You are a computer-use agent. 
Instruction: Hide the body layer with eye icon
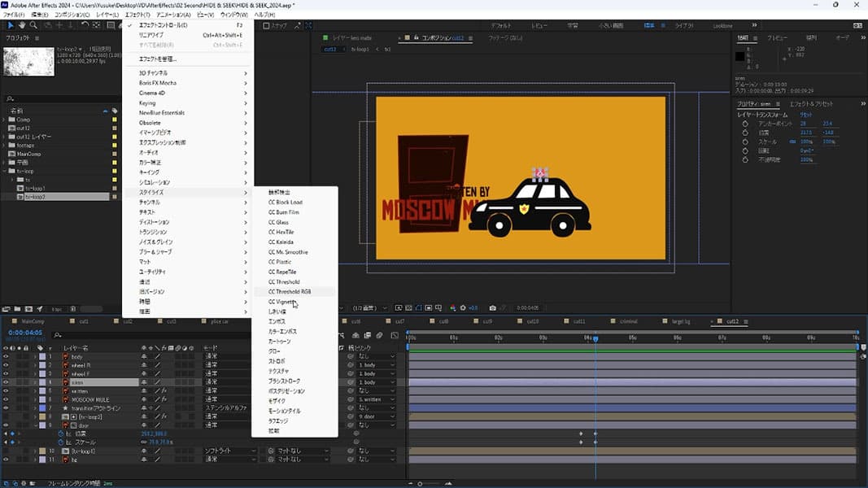(6, 356)
